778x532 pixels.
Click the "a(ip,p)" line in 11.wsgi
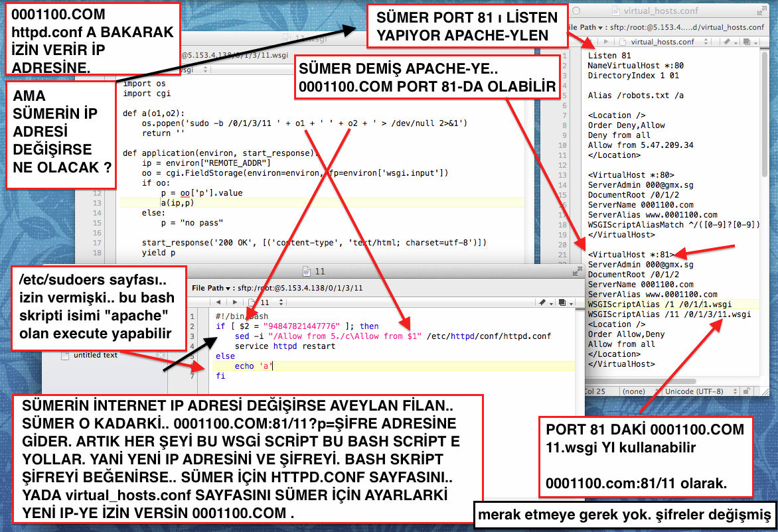click(178, 203)
